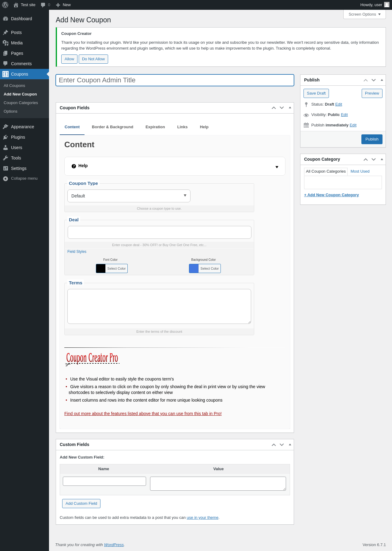Click the Coupons icon in sidebar
The width and height of the screenshot is (392, 551).
click(6, 74)
